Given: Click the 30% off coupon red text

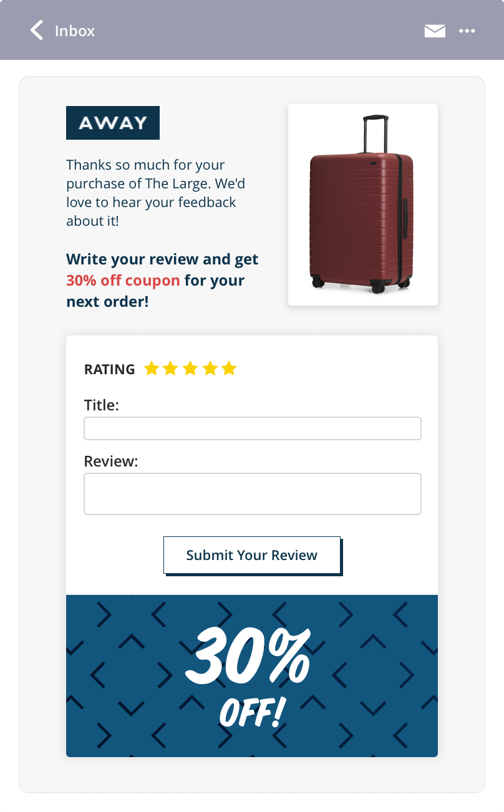Looking at the screenshot, I should pyautogui.click(x=122, y=280).
